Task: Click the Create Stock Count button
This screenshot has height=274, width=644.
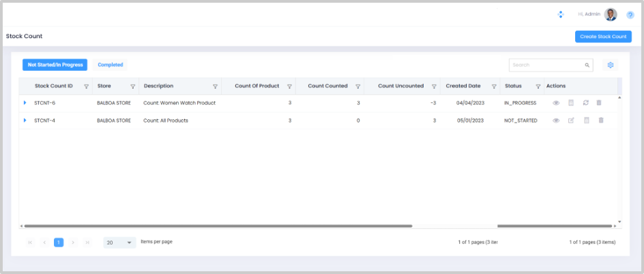Action: (x=602, y=36)
